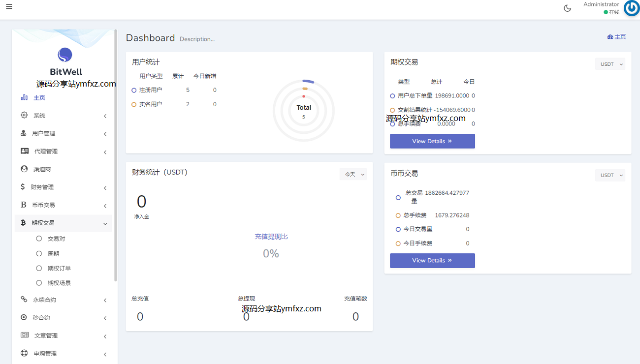Open USDT dropdown in 期权交易 panel

tap(610, 64)
